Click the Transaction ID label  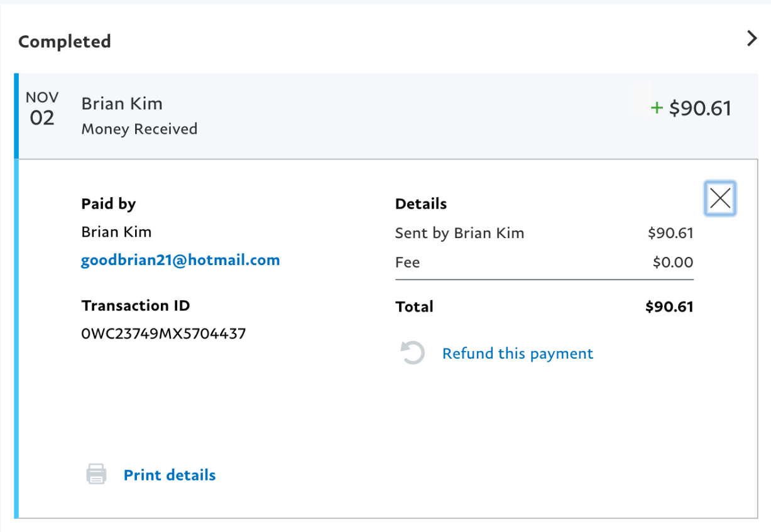pos(135,306)
